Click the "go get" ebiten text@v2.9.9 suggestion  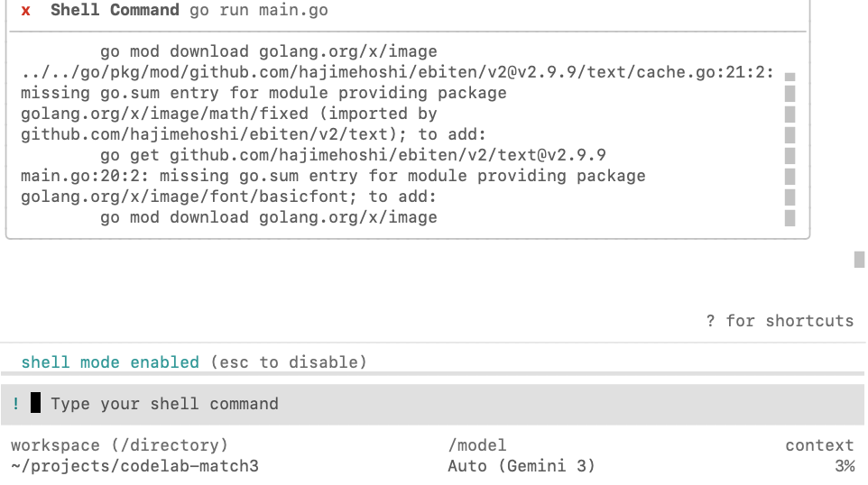coord(353,155)
